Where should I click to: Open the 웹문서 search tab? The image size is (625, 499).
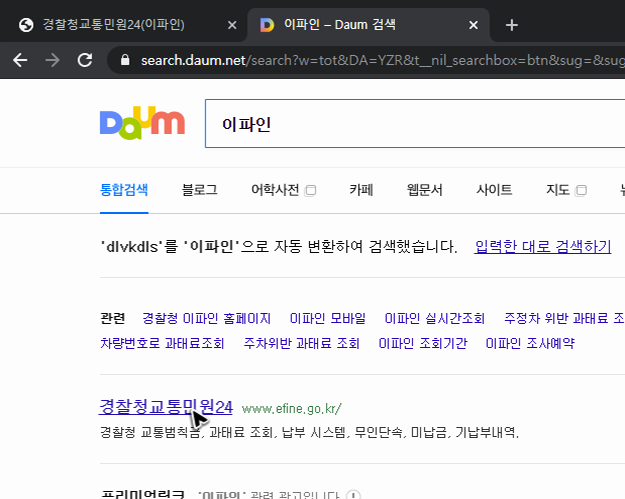pos(425,190)
